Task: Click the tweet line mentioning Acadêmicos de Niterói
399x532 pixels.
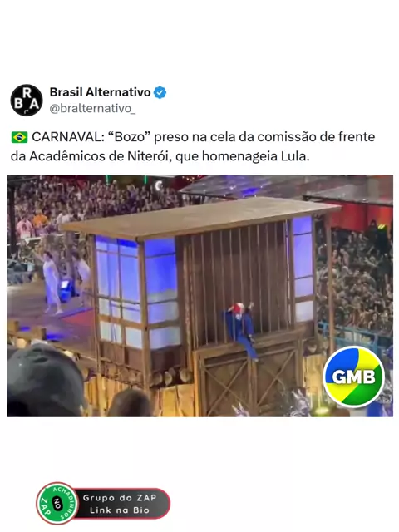Action: tap(160, 156)
